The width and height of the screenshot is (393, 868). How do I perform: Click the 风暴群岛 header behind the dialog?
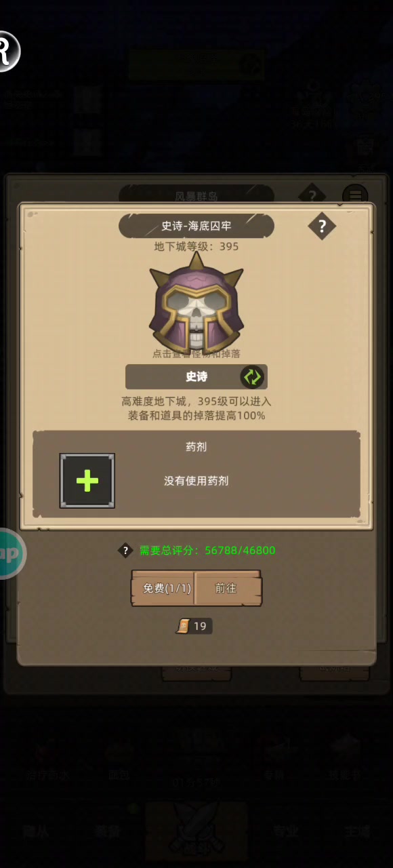coord(196,195)
